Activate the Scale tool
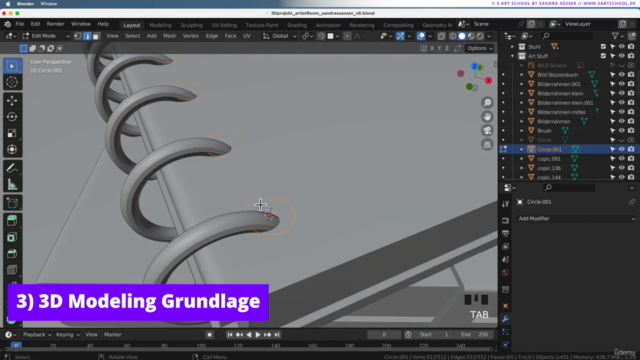The height and width of the screenshot is (360, 640). pos(12,133)
